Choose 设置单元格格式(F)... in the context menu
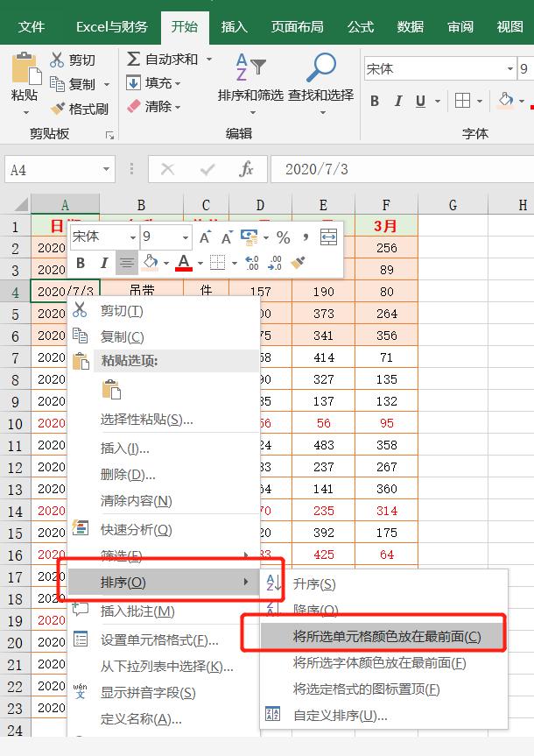This screenshot has height=756, width=534. click(164, 640)
